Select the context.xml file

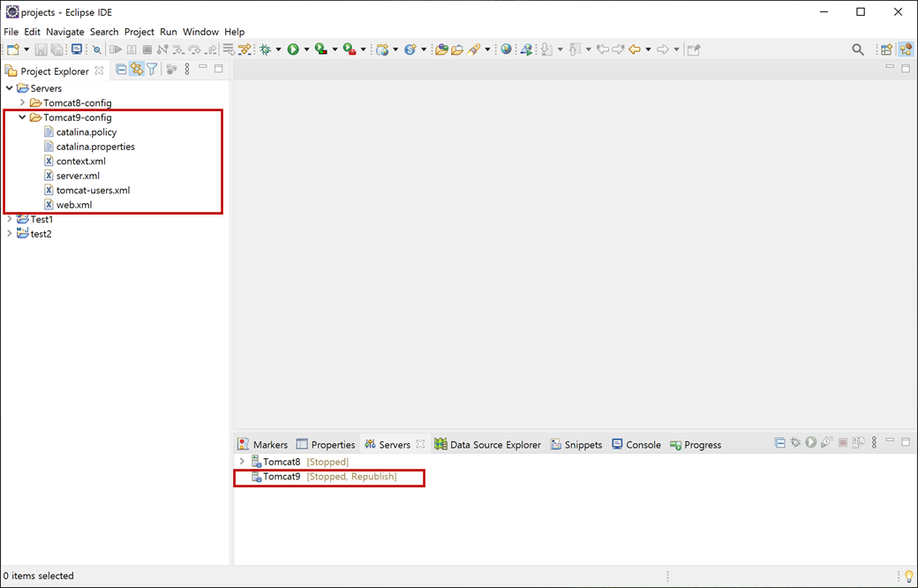click(75, 161)
